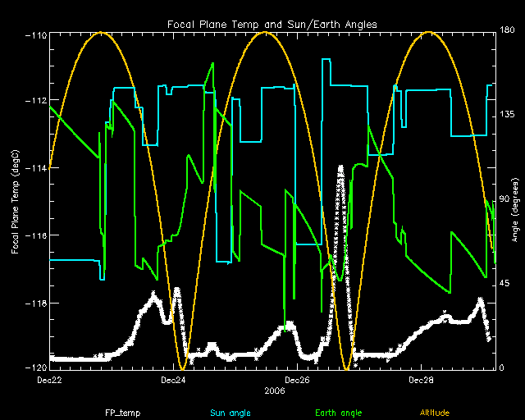525x420 pixels.
Task: Select the green 'Earth angle' legend label
Action: point(339,413)
